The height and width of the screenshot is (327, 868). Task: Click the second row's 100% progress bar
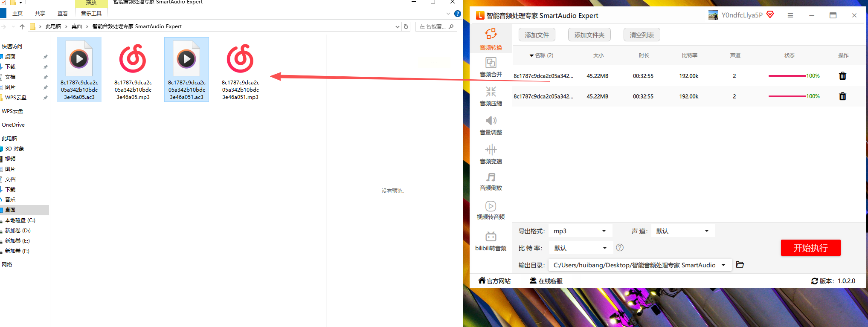click(787, 96)
